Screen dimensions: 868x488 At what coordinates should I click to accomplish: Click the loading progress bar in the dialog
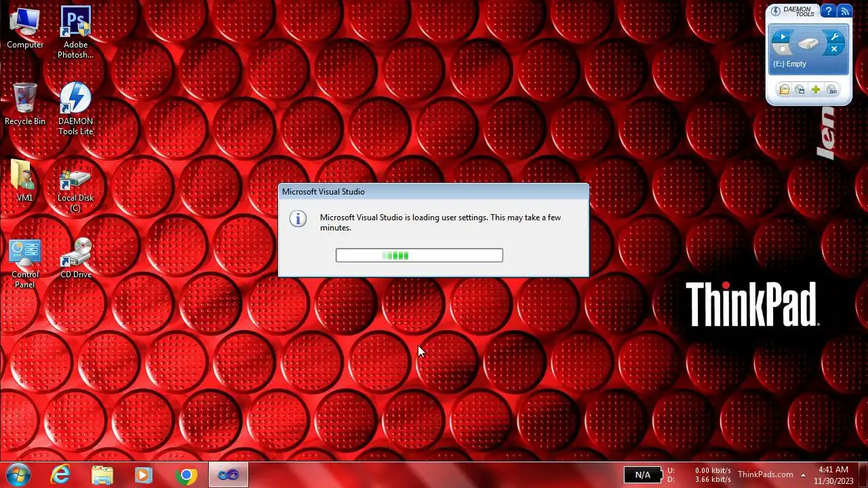(419, 256)
